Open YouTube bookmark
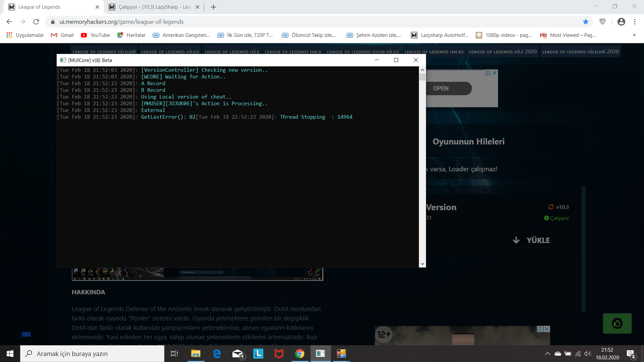644x362 pixels. pos(96,35)
